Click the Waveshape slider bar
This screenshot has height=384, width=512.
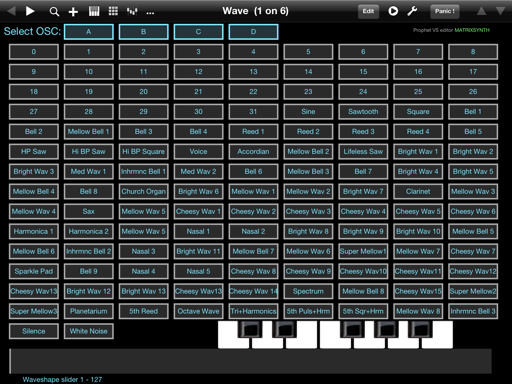251,361
